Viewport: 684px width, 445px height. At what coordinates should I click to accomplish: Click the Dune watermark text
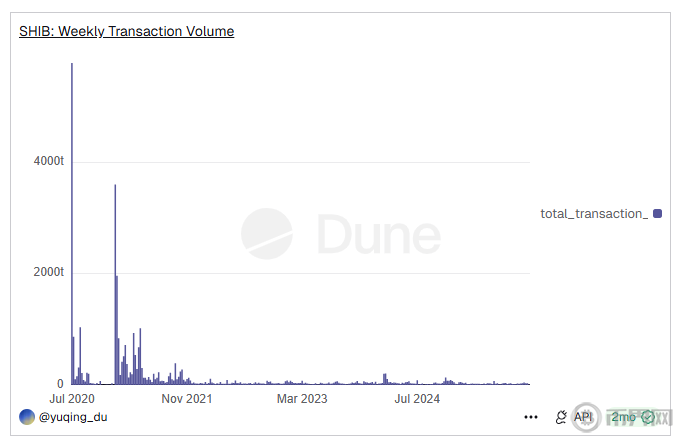click(379, 235)
